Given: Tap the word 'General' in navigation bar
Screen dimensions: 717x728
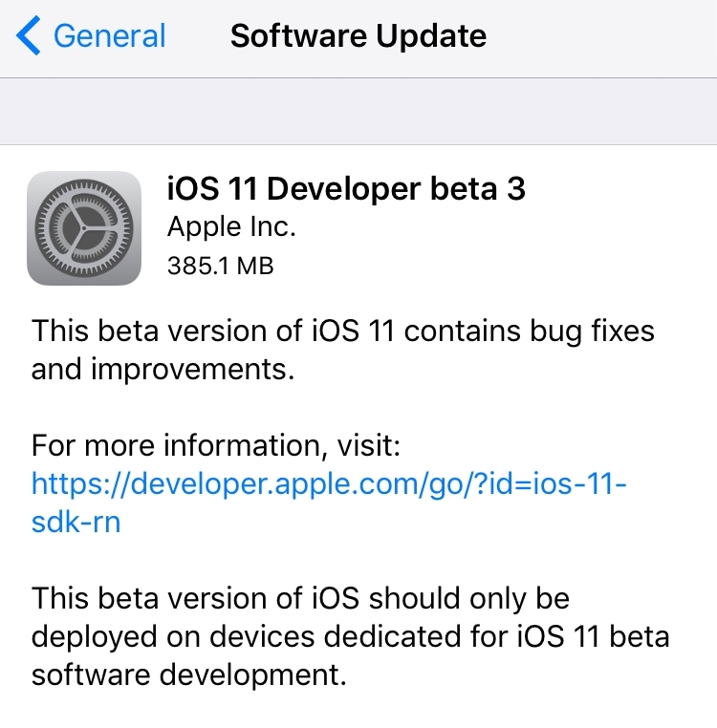Looking at the screenshot, I should pyautogui.click(x=110, y=35).
